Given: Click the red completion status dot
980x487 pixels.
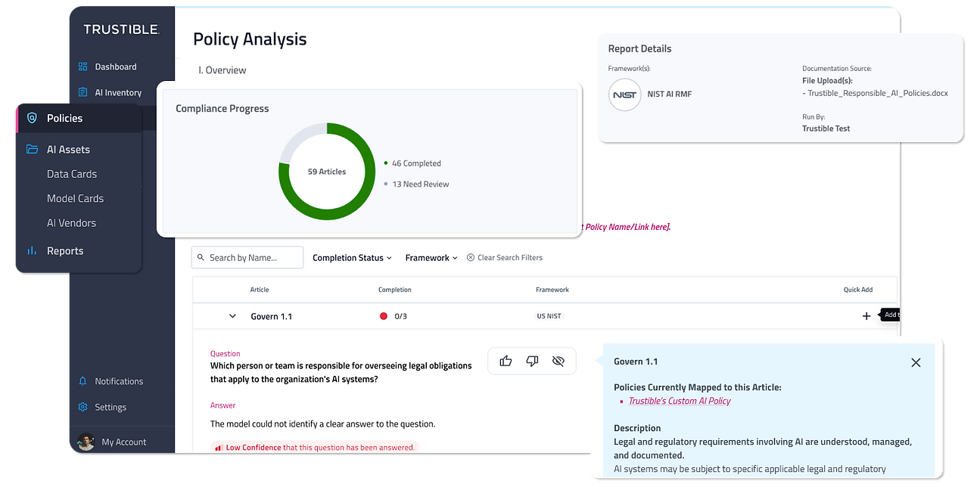Looking at the screenshot, I should [384, 316].
